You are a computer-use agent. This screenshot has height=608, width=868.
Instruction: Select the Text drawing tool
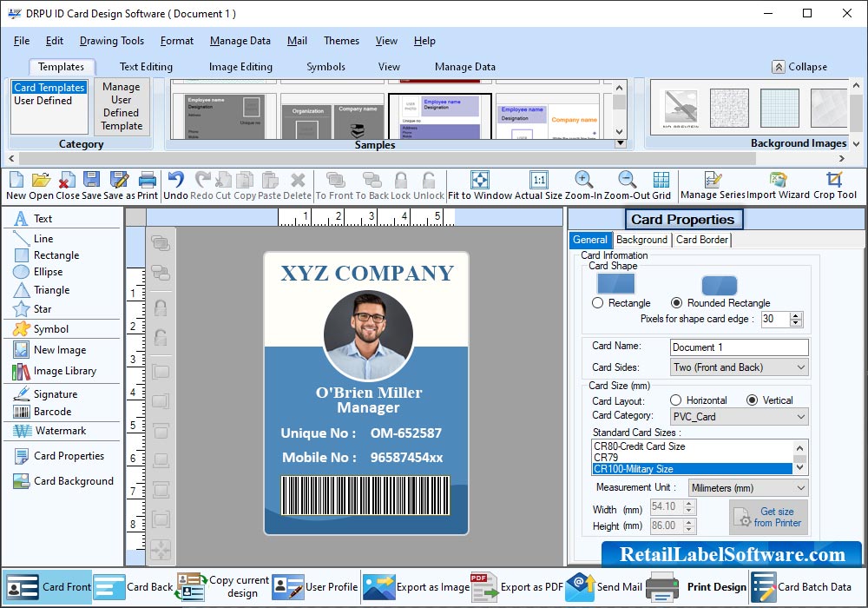33,219
